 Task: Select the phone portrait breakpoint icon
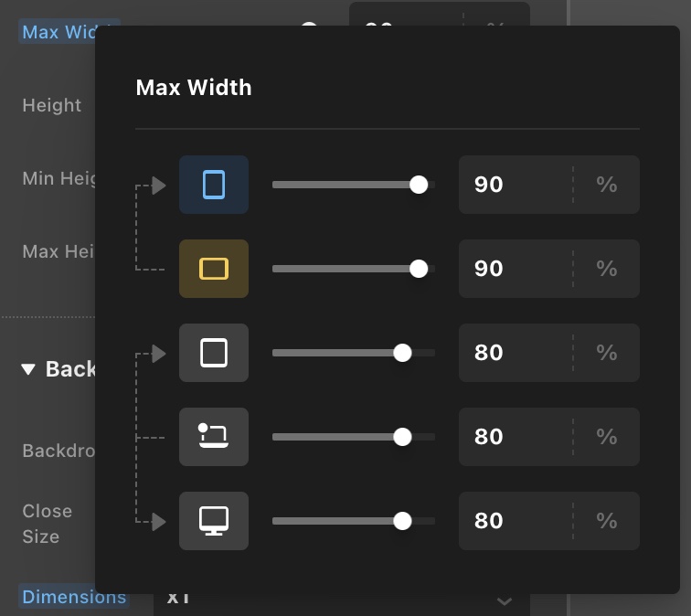point(214,185)
